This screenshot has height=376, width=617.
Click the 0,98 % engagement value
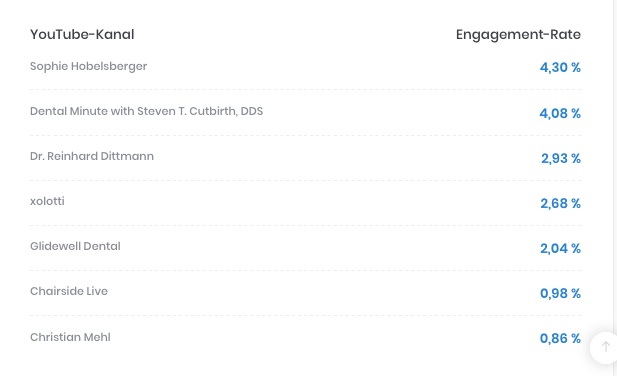(x=560, y=293)
